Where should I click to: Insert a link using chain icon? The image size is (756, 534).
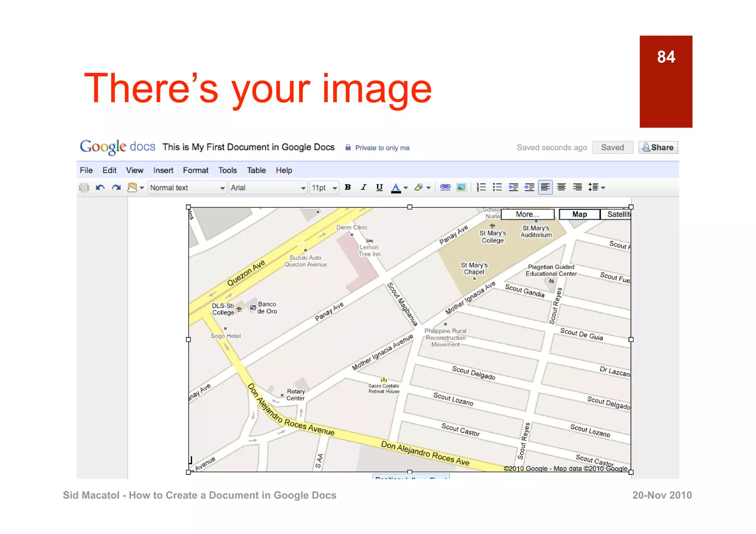tap(445, 187)
